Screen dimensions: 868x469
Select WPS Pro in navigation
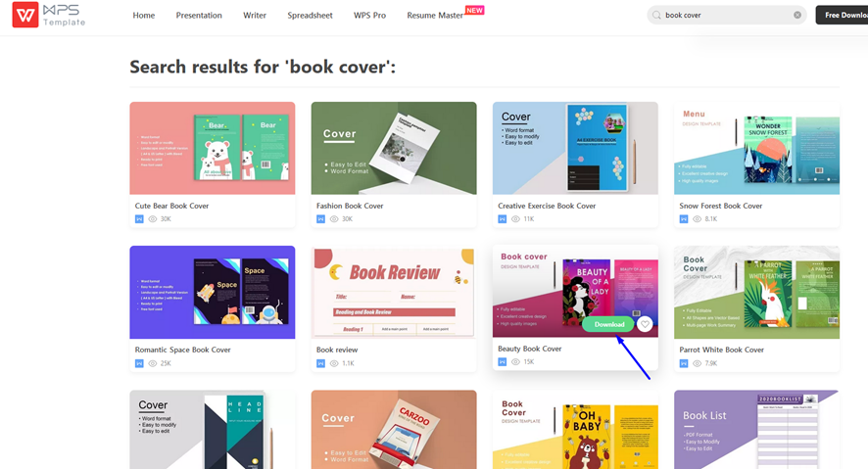369,16
